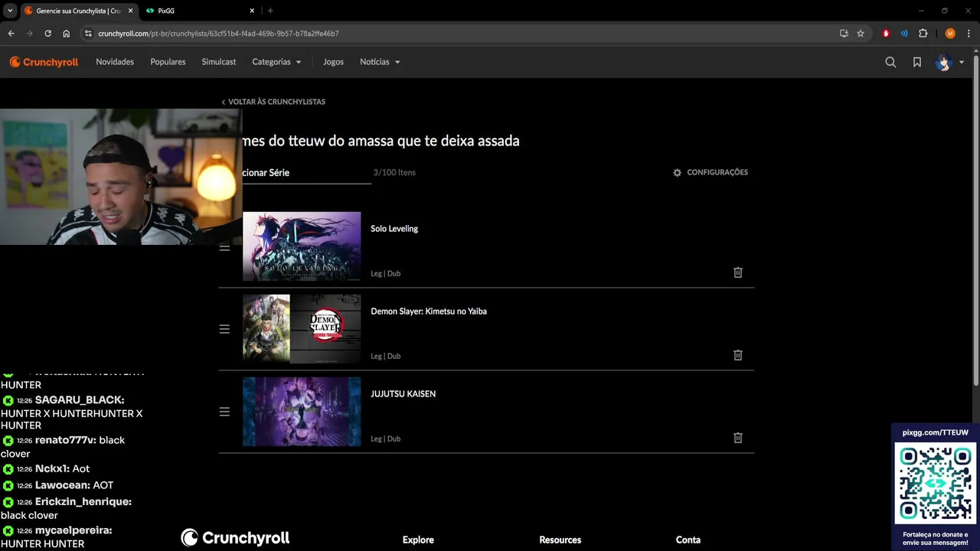View site information icon in address bar

pyautogui.click(x=88, y=34)
